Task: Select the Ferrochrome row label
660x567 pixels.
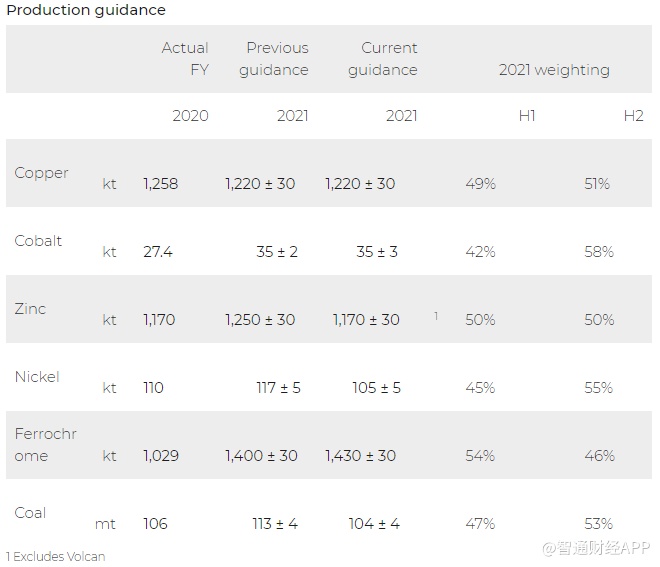Action: 46,445
